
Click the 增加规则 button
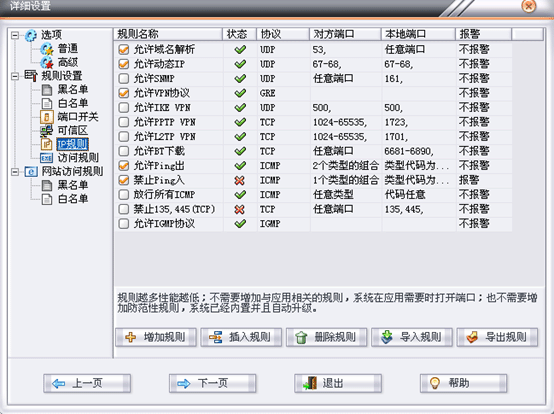click(156, 337)
